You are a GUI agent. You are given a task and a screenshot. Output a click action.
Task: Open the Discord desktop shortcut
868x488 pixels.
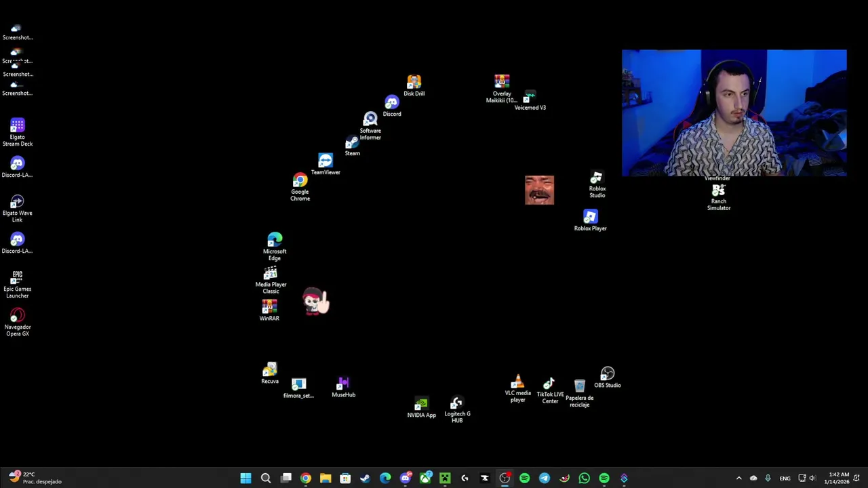pos(392,106)
